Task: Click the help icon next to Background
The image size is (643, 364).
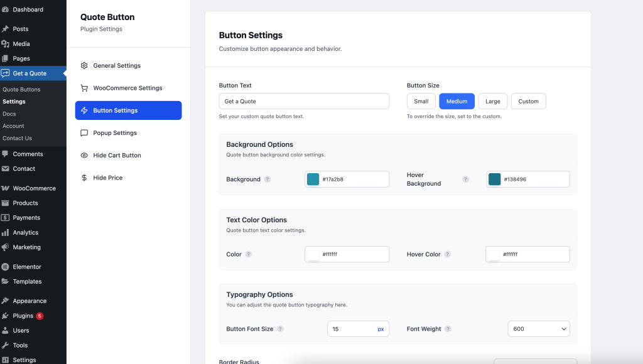Action: coord(267,179)
